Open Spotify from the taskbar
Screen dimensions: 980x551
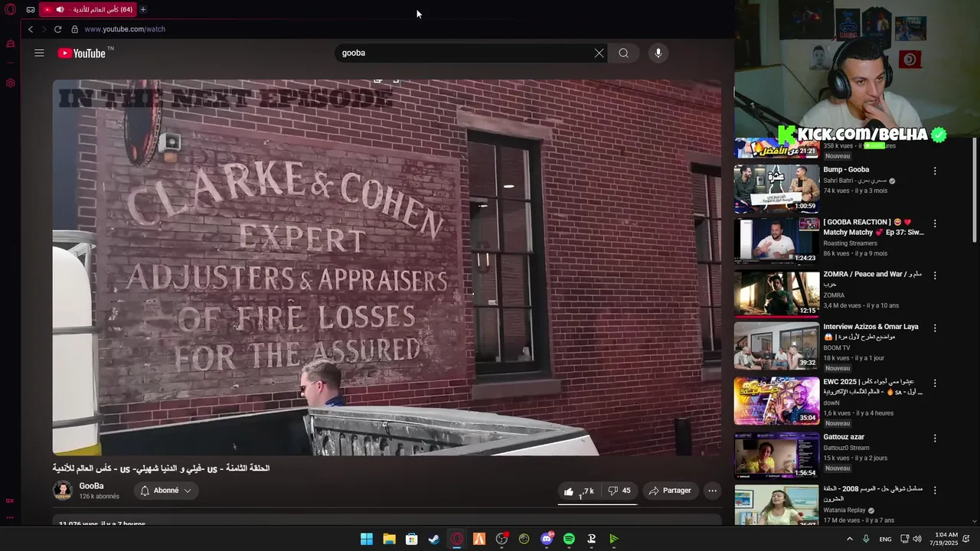point(569,539)
